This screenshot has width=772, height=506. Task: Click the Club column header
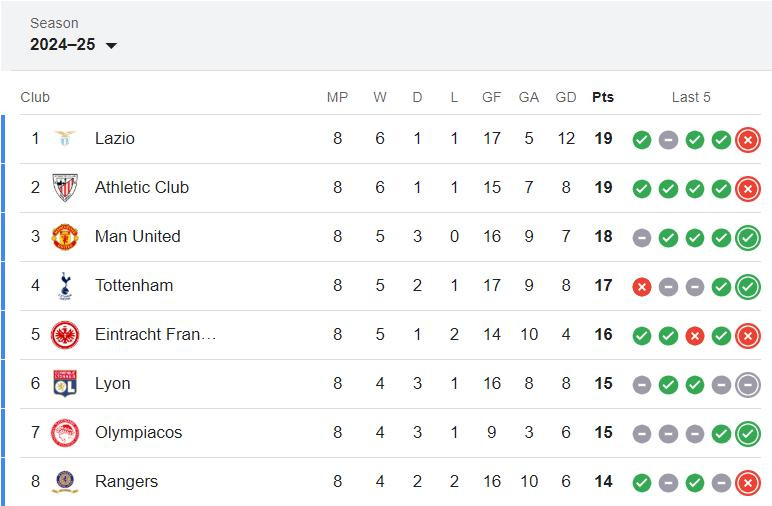(35, 97)
